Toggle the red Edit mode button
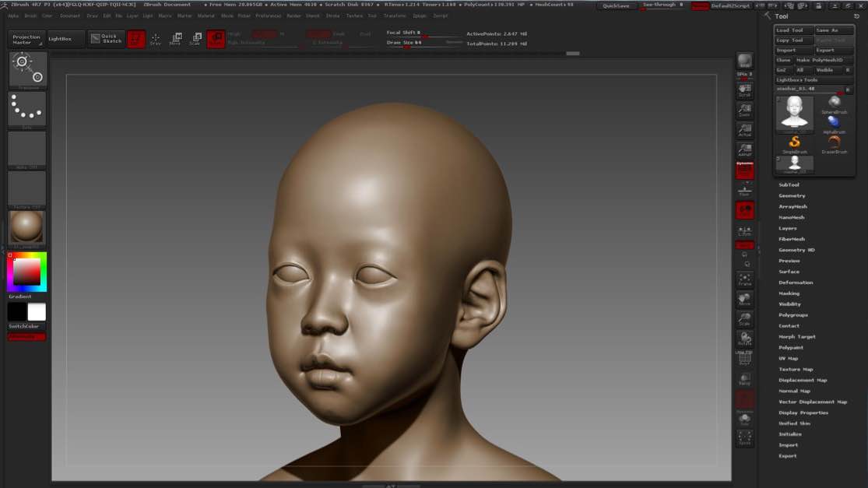868x488 pixels. (x=136, y=39)
